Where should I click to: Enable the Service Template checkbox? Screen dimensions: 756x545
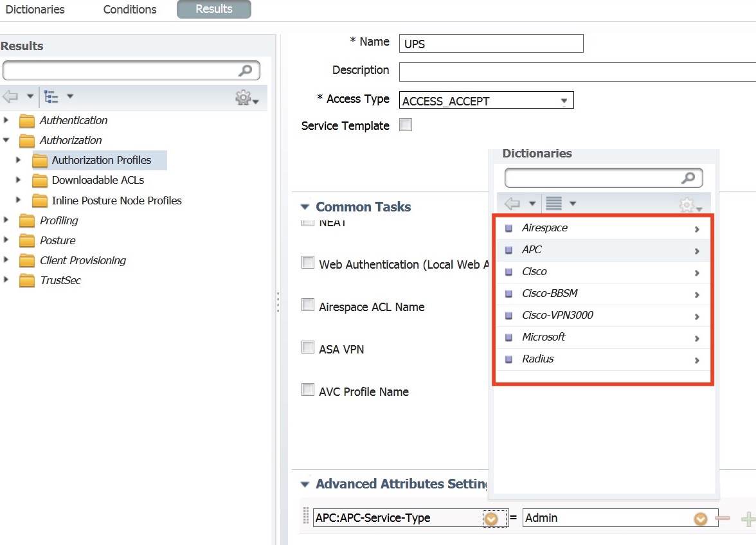[x=406, y=125]
